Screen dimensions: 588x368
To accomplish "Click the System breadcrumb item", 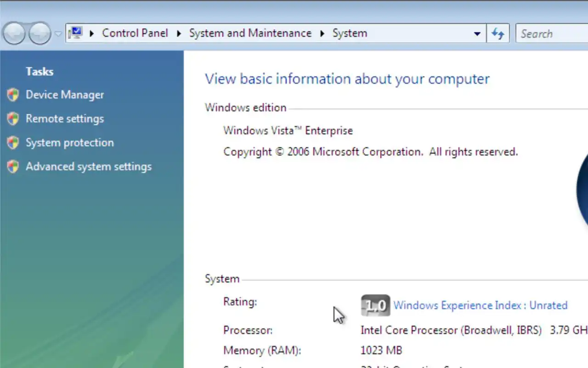I will (x=350, y=33).
